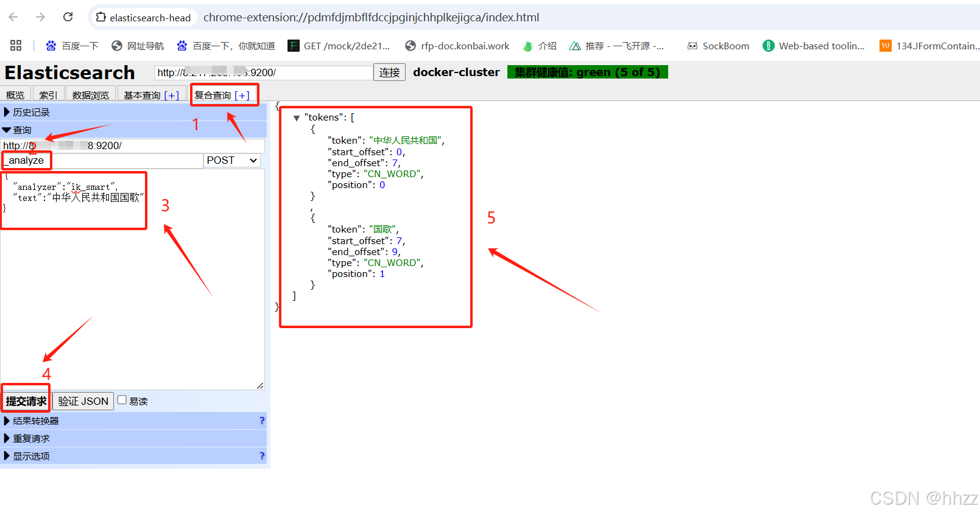Click the green cluster health status indicator
This screenshot has width=980, height=515.
588,72
